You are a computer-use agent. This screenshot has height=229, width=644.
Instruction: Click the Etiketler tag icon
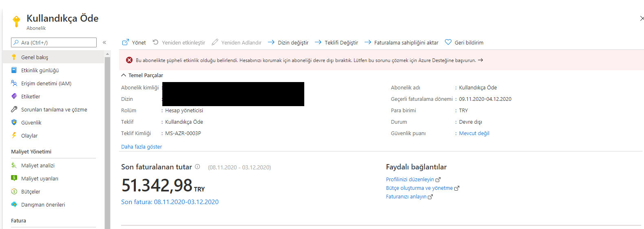click(14, 96)
